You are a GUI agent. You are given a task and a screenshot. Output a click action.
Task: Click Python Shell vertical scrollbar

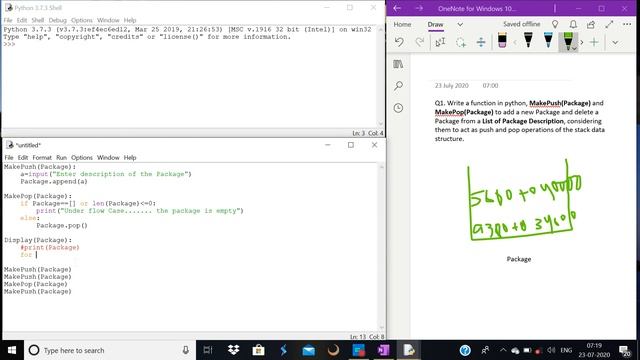(380, 77)
